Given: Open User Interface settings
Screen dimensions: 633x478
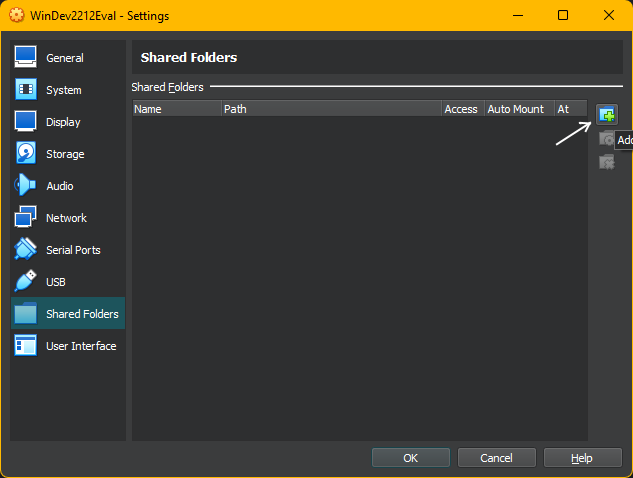Looking at the screenshot, I should pos(68,345).
